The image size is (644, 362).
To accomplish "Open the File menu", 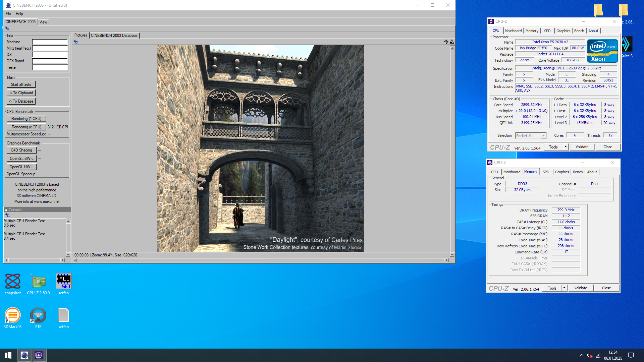I will (8, 14).
